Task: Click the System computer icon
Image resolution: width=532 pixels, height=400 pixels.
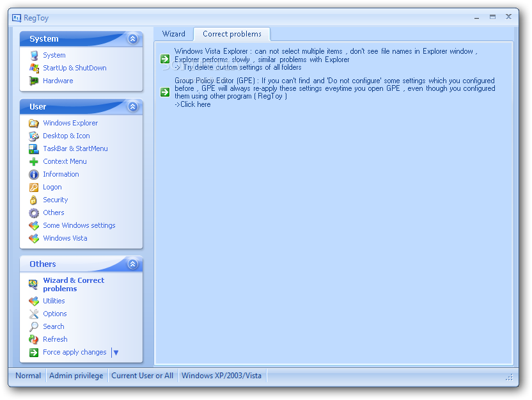Action: point(34,55)
